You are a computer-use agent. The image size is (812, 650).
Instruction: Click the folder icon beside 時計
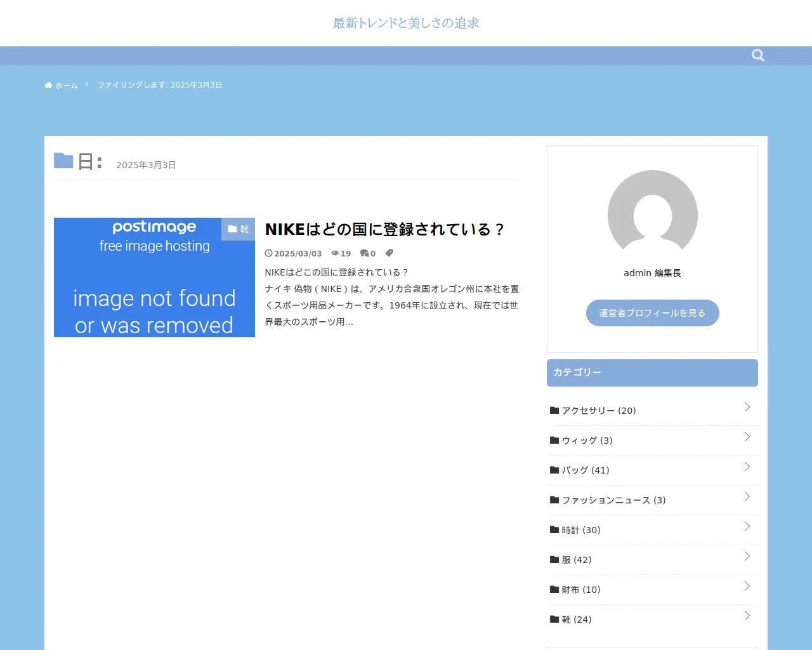coord(554,530)
